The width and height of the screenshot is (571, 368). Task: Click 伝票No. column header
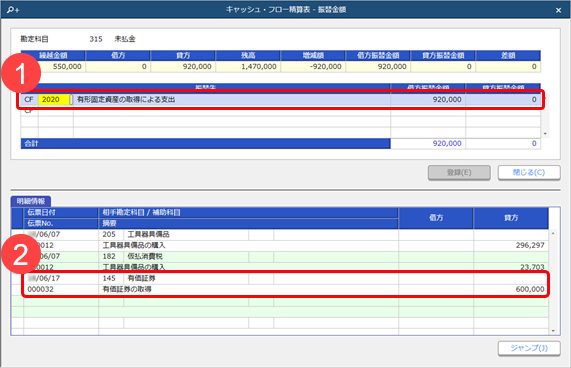coord(61,223)
